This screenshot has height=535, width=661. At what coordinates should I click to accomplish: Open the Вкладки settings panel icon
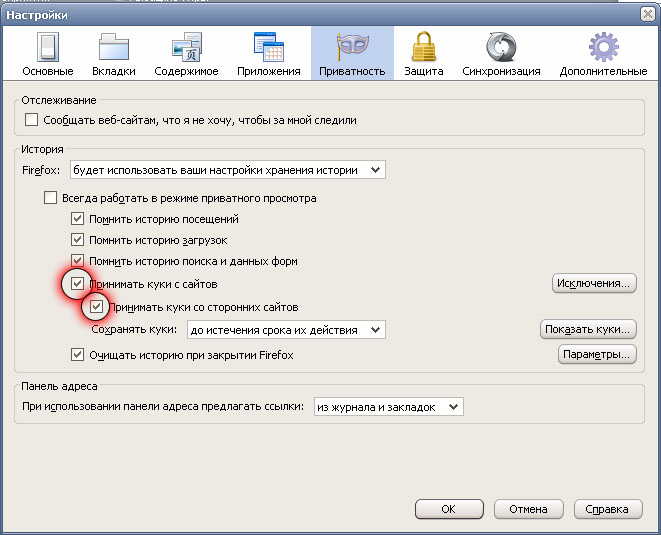[114, 49]
